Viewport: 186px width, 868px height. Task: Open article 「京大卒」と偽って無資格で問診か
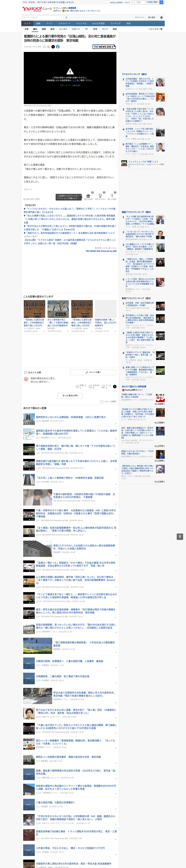pyautogui.click(x=70, y=478)
